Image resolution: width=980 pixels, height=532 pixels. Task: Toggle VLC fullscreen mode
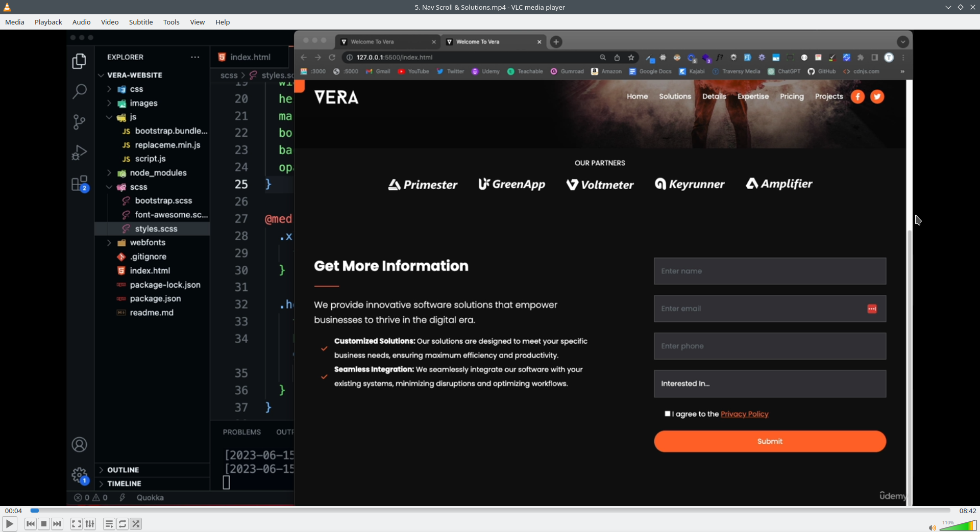77,524
